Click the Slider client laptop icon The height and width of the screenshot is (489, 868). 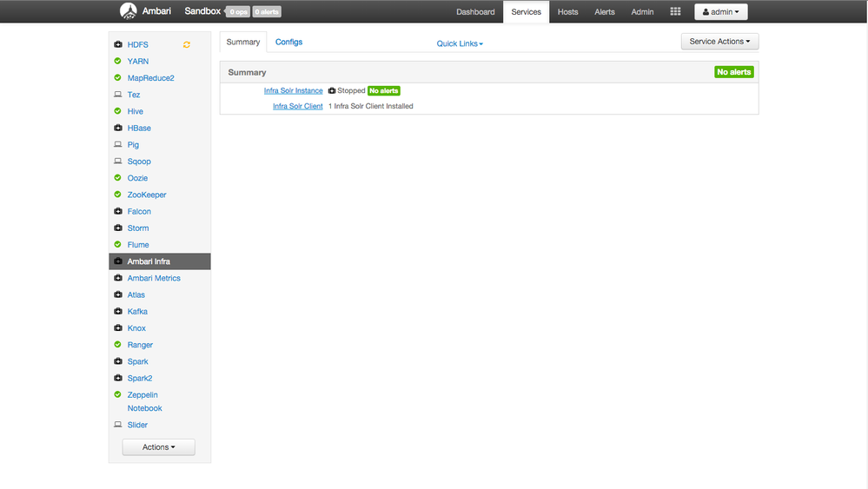118,425
